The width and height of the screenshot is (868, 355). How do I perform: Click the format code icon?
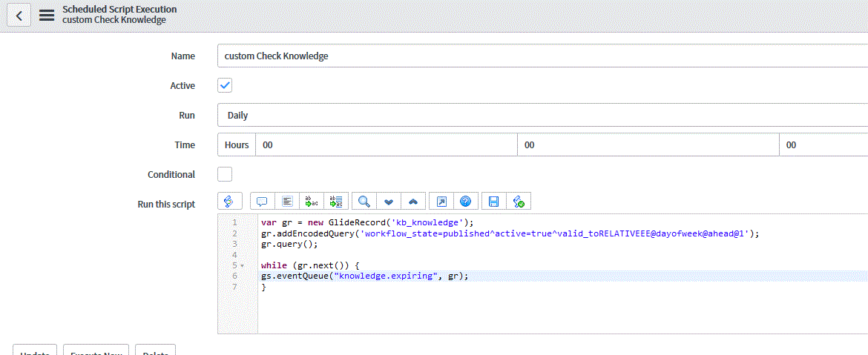tap(287, 202)
